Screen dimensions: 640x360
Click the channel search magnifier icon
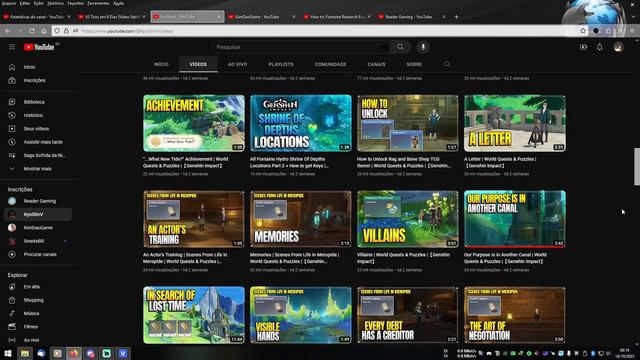[447, 64]
